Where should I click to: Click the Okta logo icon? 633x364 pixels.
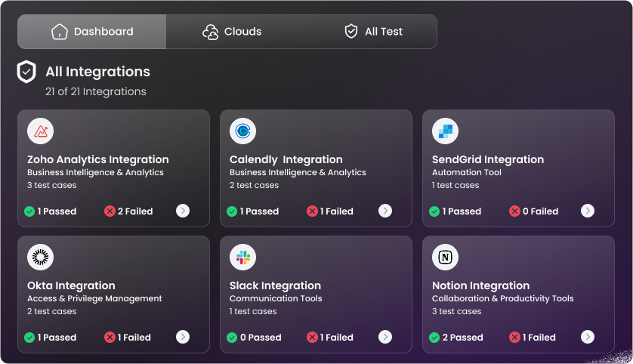click(41, 258)
